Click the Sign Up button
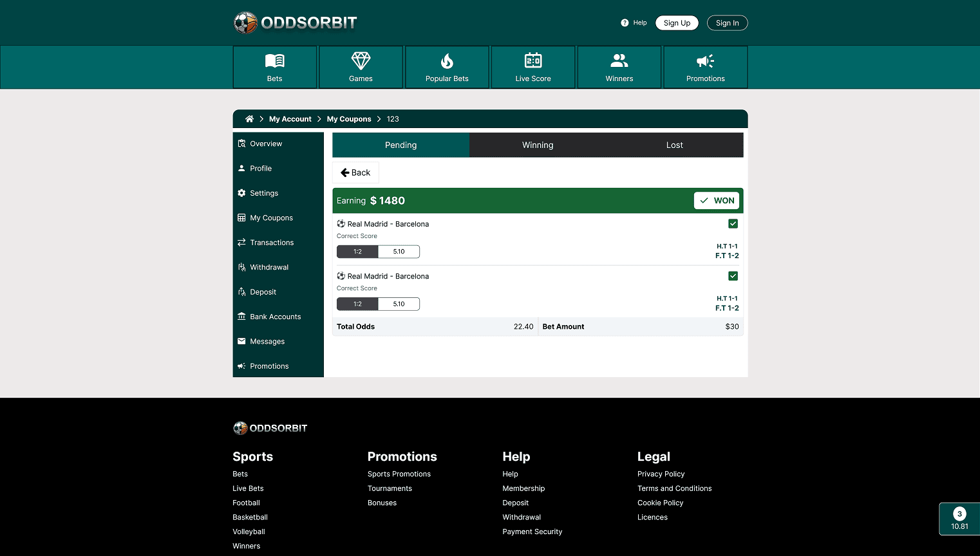Image resolution: width=980 pixels, height=556 pixels. (677, 23)
